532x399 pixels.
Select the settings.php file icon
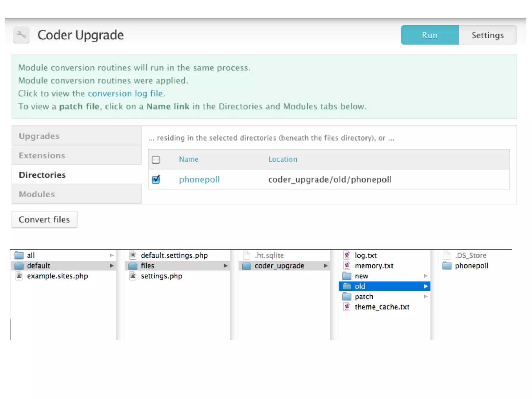pos(133,276)
